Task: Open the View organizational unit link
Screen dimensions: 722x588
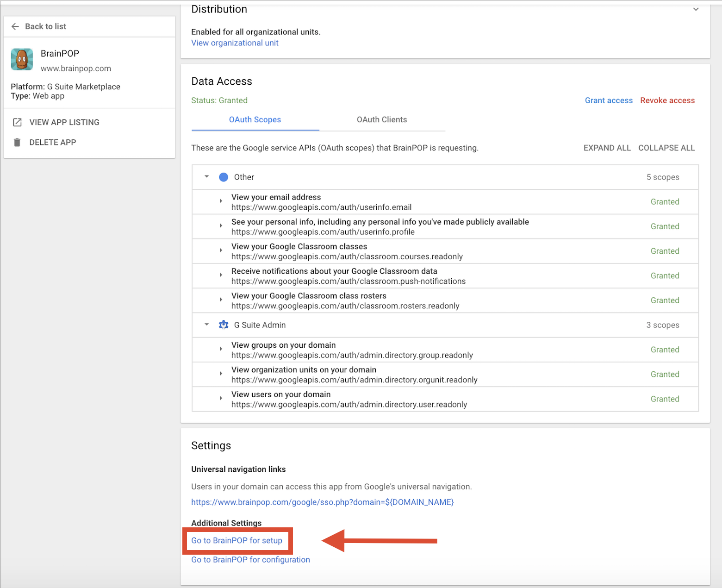Action: pyautogui.click(x=235, y=43)
